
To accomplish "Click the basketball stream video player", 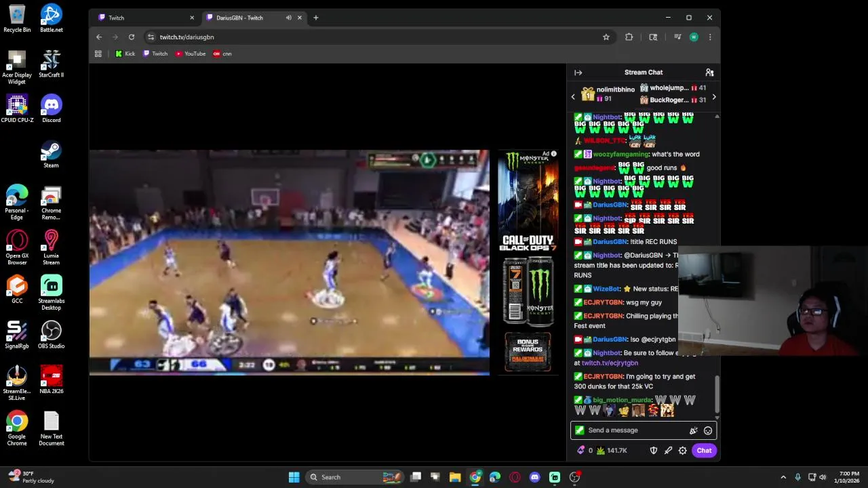I will pyautogui.click(x=289, y=262).
